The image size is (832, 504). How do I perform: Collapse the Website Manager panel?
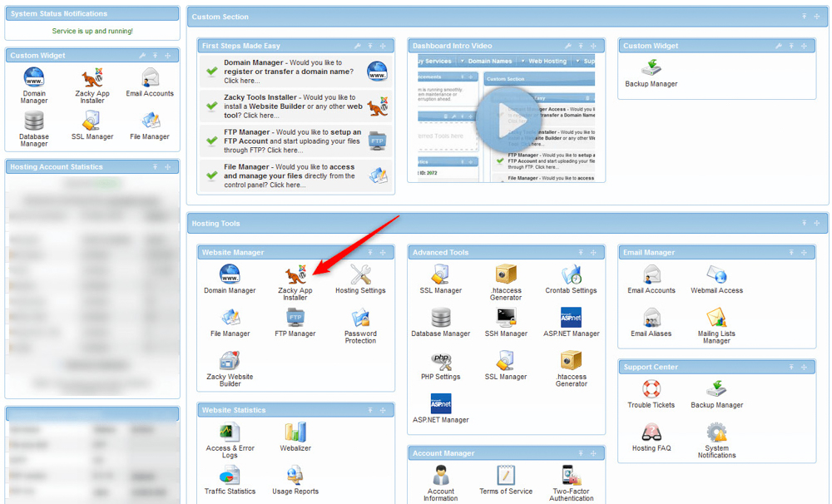370,252
